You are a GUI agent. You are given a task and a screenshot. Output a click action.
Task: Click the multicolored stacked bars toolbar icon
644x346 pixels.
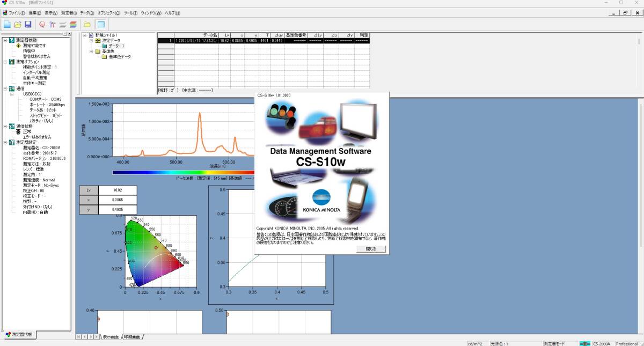point(72,24)
